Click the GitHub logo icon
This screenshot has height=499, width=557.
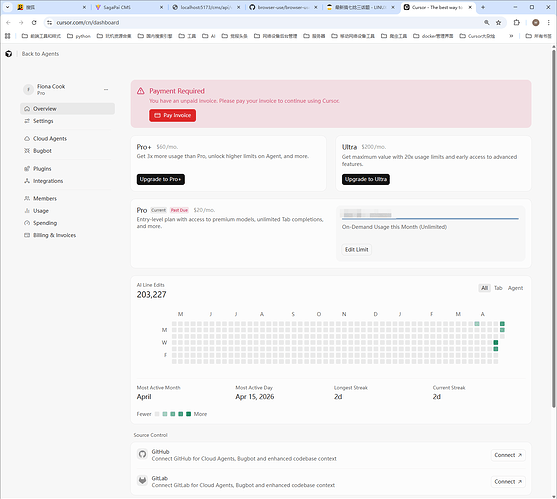[142, 454]
